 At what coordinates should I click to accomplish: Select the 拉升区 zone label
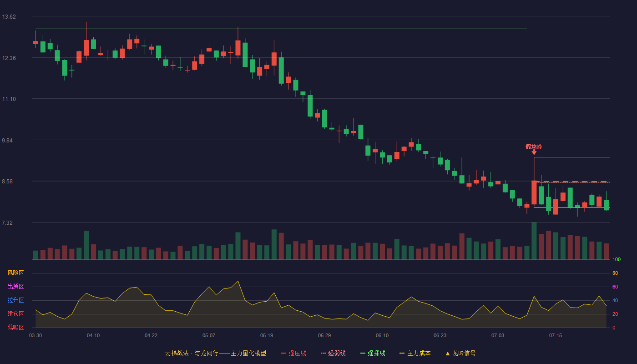15,300
